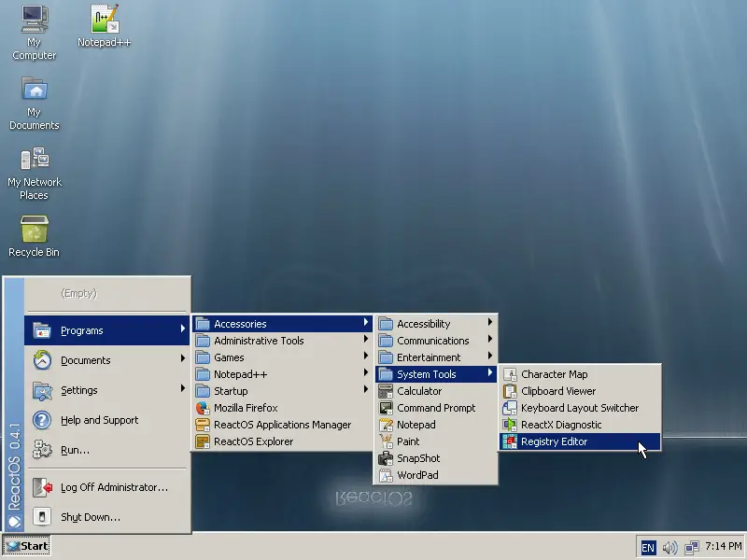Click the Keyboard Layout Switcher icon
This screenshot has height=560, width=747.
point(510,408)
